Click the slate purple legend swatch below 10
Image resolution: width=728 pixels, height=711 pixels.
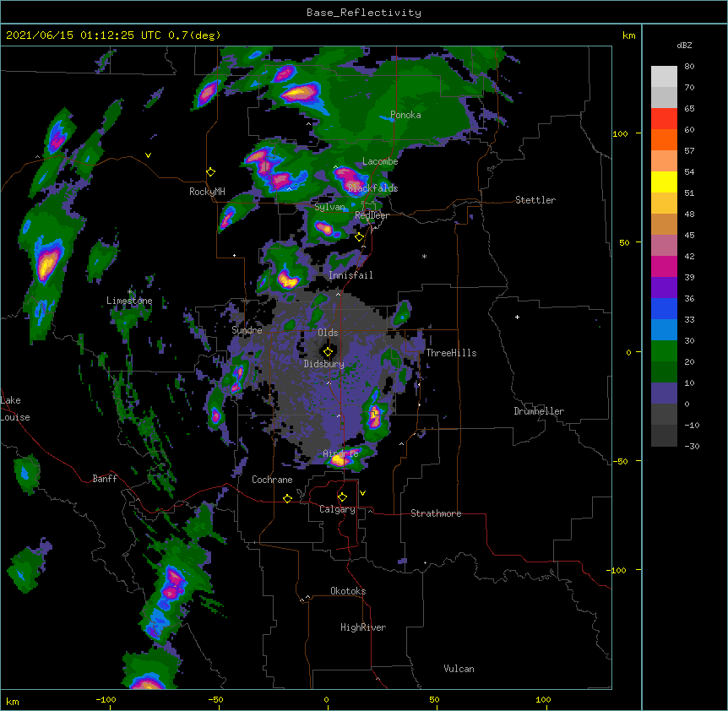pos(664,393)
